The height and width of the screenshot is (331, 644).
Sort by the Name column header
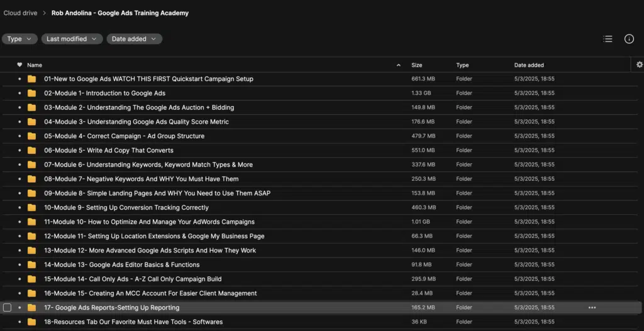click(35, 65)
